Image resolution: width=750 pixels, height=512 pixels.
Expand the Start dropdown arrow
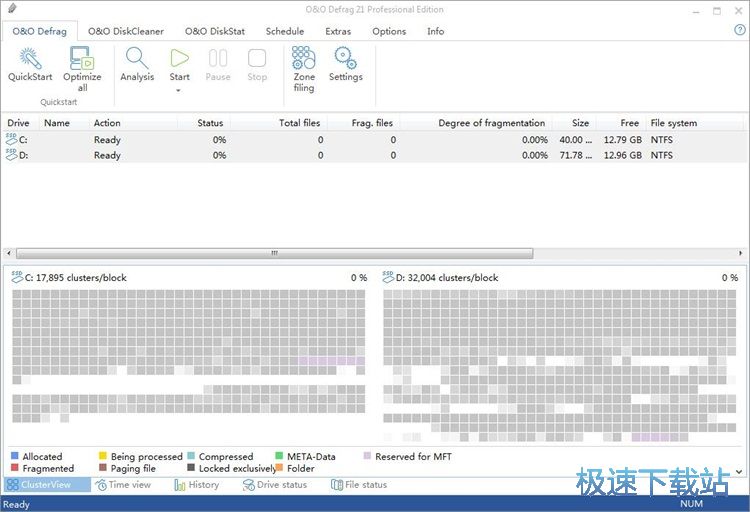pos(178,90)
